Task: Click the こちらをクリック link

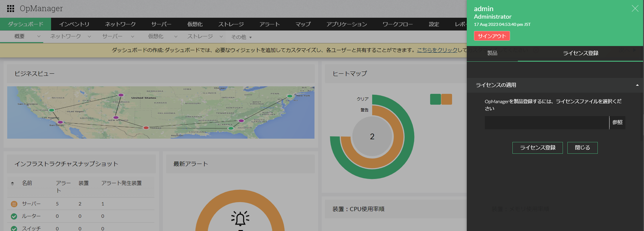Action: pyautogui.click(x=437, y=50)
